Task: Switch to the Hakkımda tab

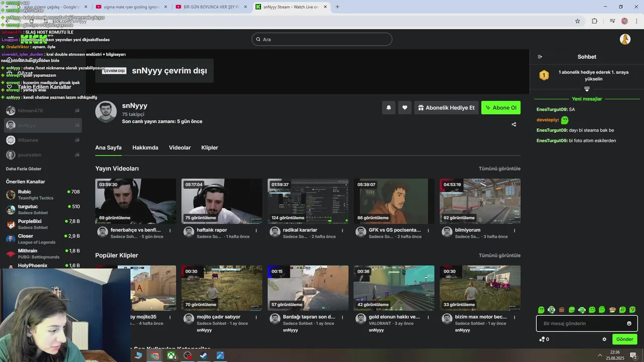Action: tap(145, 148)
